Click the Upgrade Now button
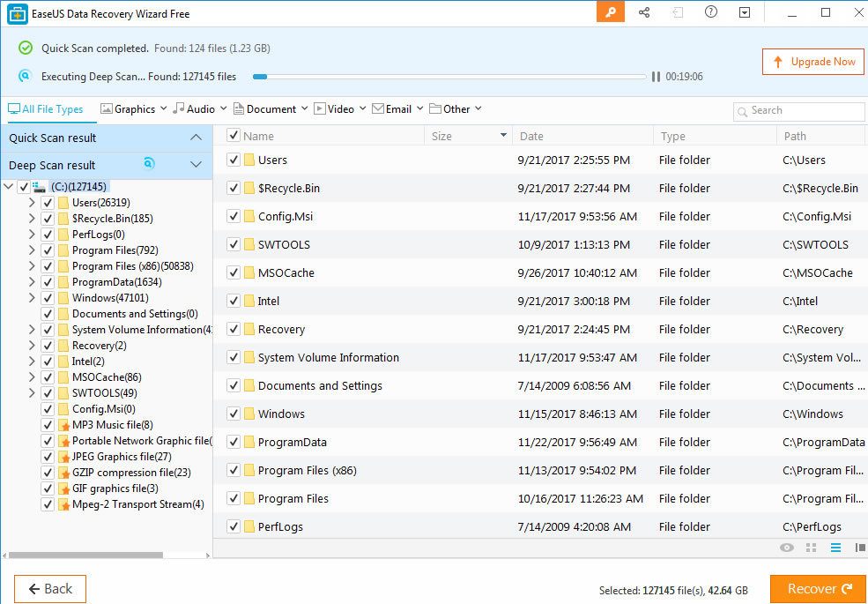This screenshot has height=604, width=868. click(x=813, y=62)
